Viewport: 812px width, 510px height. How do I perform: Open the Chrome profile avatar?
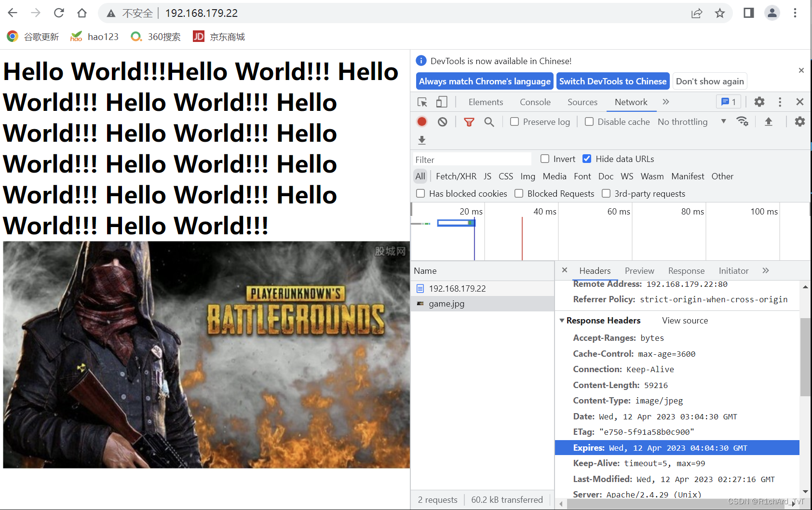pos(772,13)
